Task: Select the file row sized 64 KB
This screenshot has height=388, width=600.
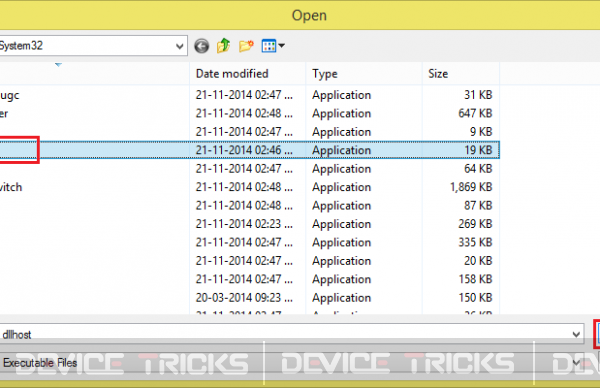Action: pos(249,168)
